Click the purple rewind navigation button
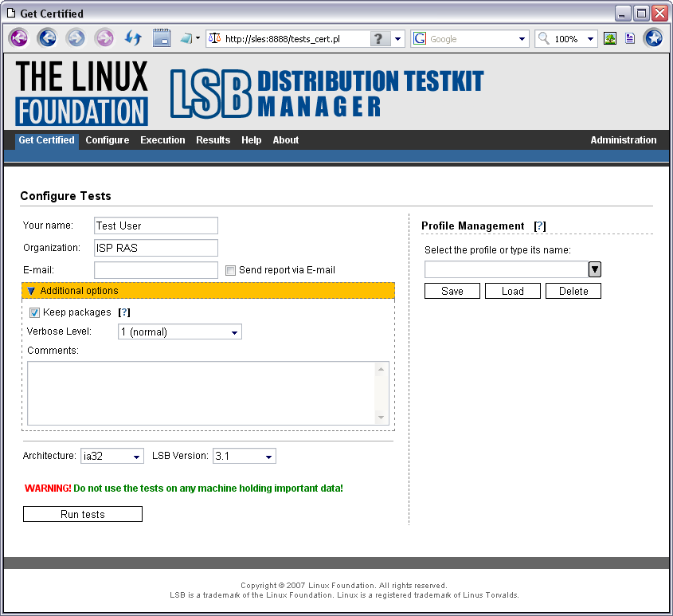673x616 pixels. (18, 39)
